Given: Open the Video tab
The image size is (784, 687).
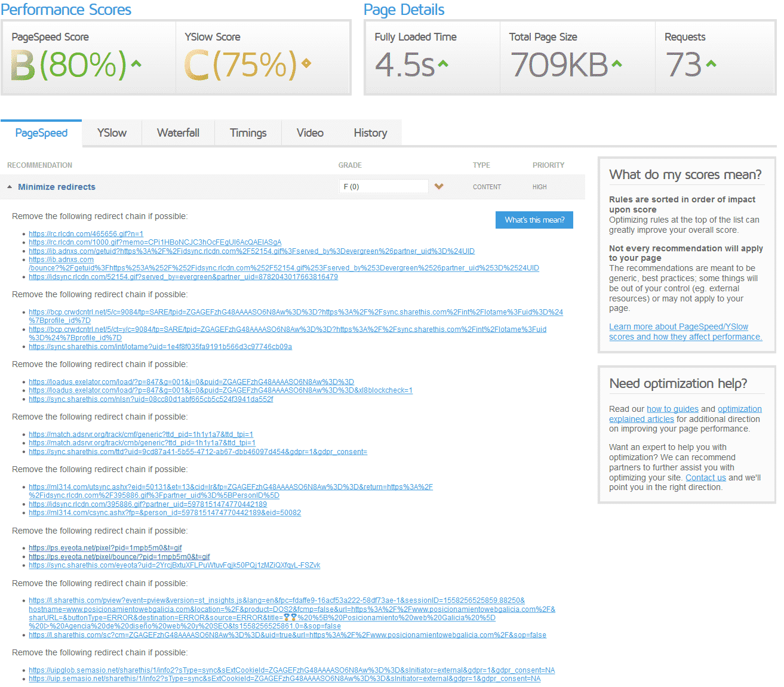Looking at the screenshot, I should click(x=310, y=133).
